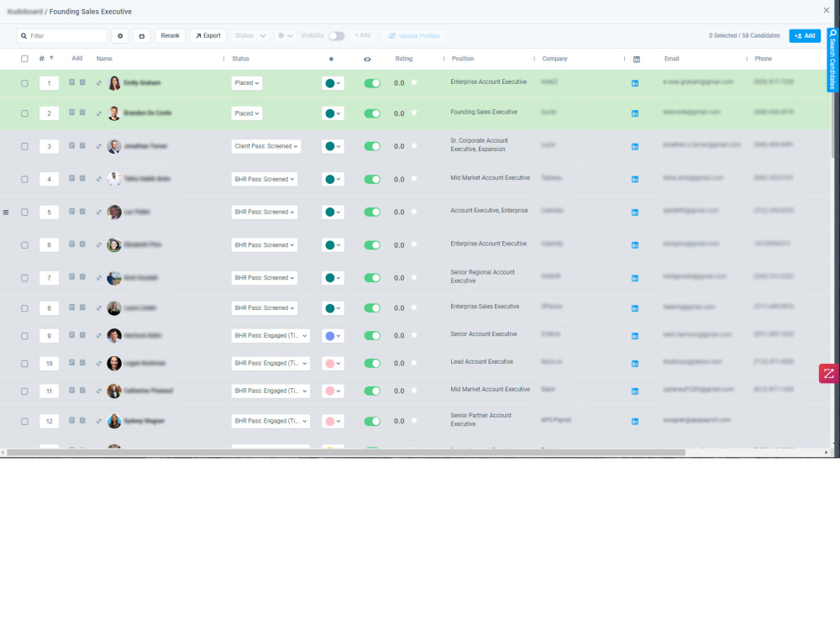This screenshot has width=840, height=630.
Task: Open LinkedIn profile in row 5
Action: click(635, 213)
